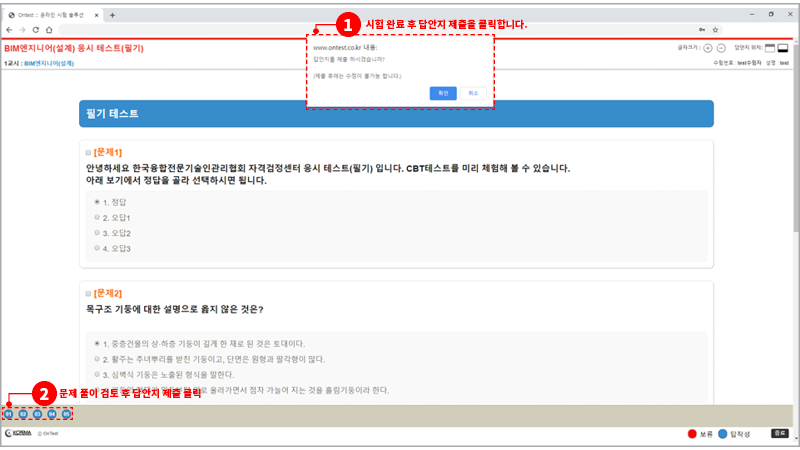This screenshot has height=450, width=800.
Task: Decrease font size with minus icon
Action: (721, 48)
